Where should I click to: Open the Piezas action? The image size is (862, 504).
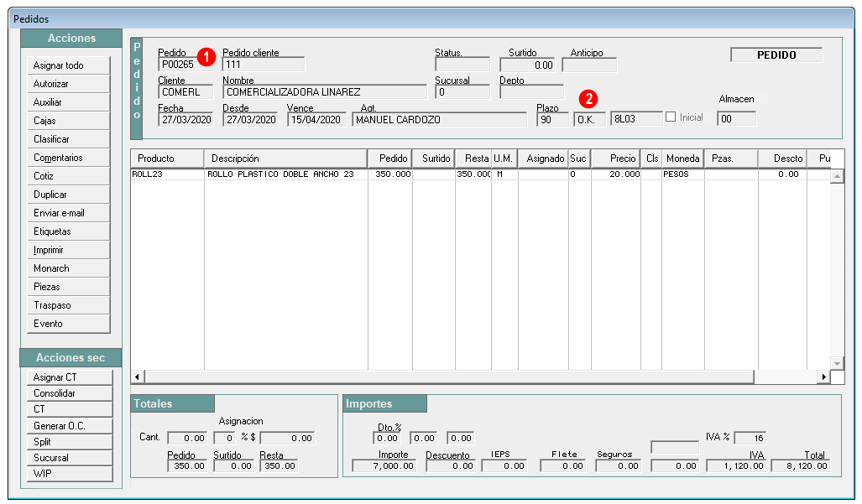tap(69, 287)
